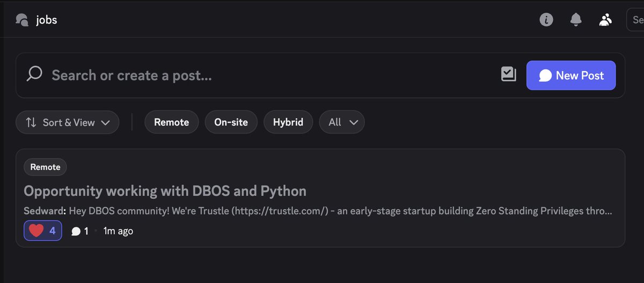This screenshot has width=644, height=283.
Task: Click the partially visible search box in header
Action: 635,20
